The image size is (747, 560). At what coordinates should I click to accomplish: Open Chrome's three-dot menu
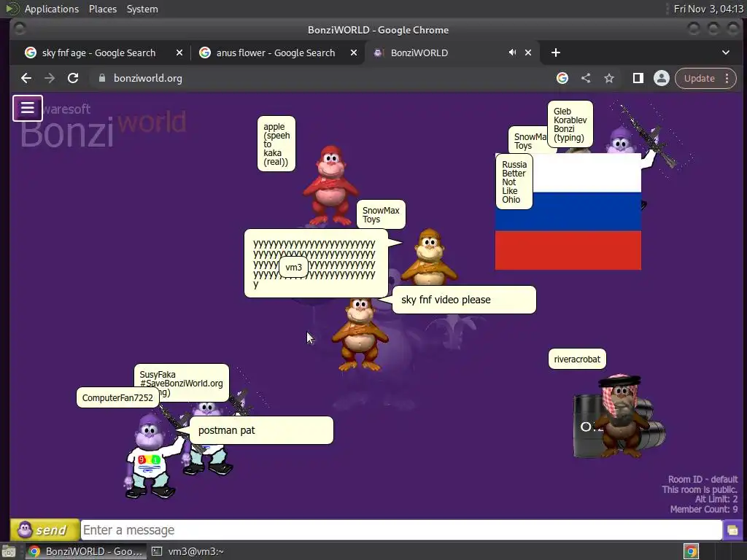pyautogui.click(x=727, y=78)
